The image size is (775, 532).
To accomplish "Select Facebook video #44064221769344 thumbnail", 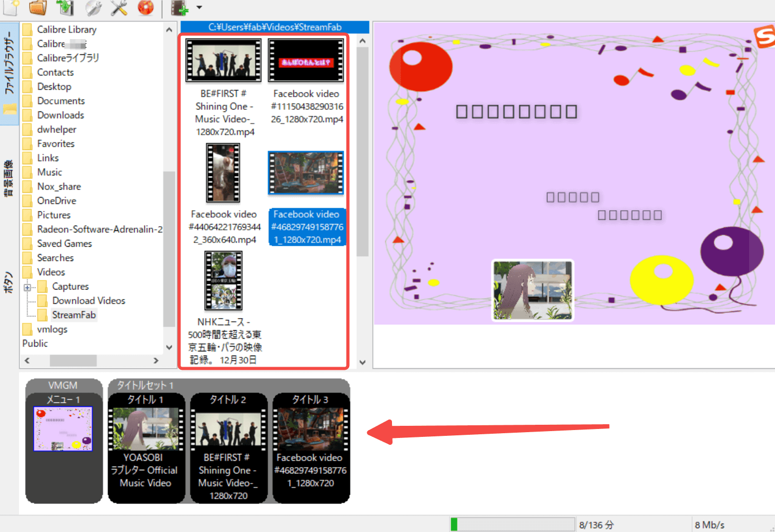I will click(x=223, y=173).
